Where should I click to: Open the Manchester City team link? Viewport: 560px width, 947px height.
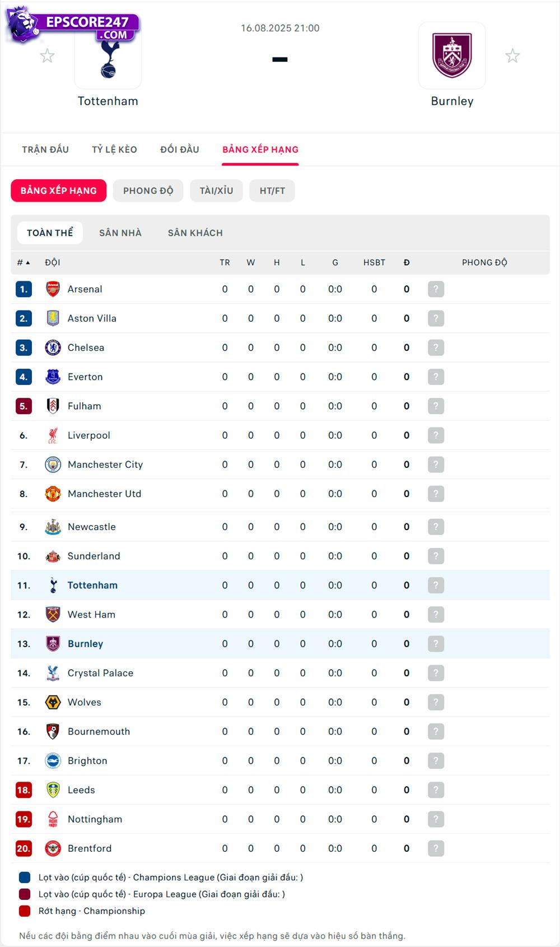(105, 465)
